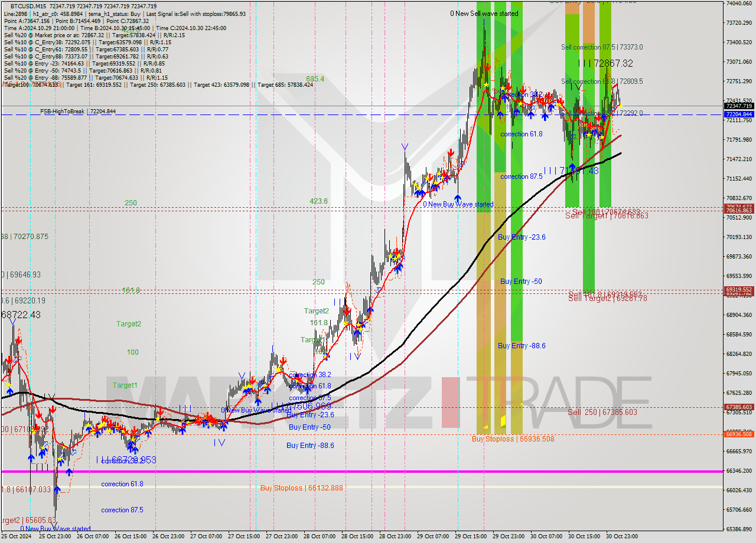
Task: Click the 'Sell correction 87.5 | 73373.0' label
Action: click(602, 47)
